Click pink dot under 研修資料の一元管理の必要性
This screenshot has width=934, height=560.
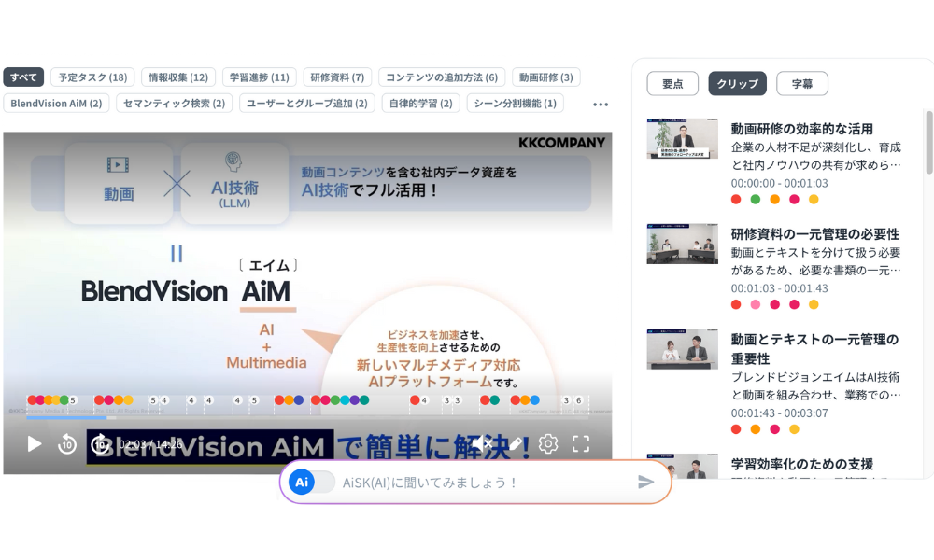[756, 304]
